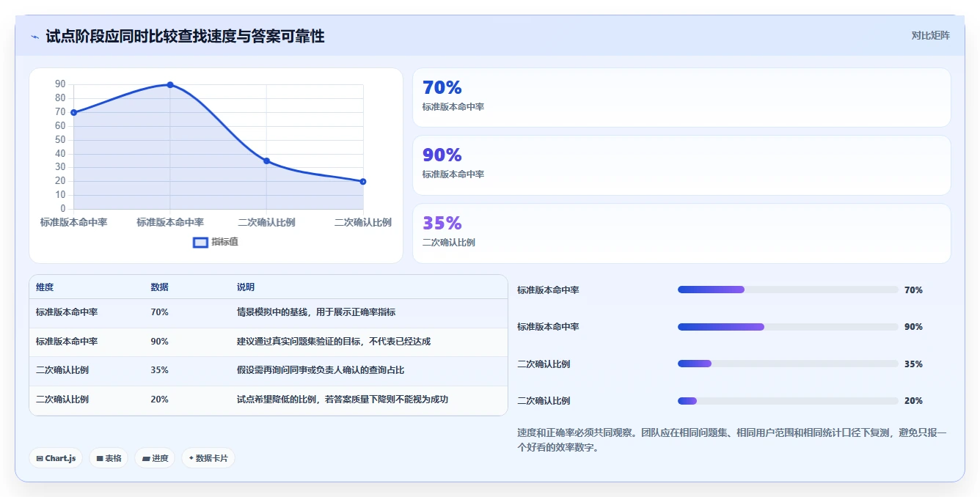This screenshot has height=497, width=980.
Task: Select the chart data point at value 70
Action: click(73, 112)
